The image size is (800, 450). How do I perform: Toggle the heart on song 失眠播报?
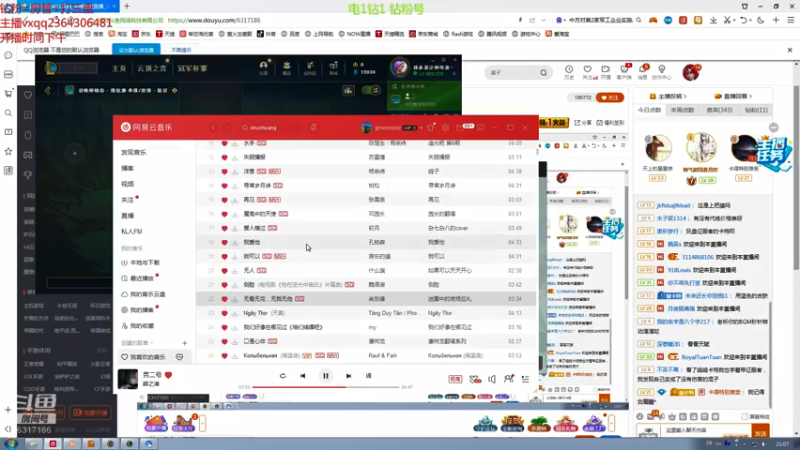click(224, 157)
